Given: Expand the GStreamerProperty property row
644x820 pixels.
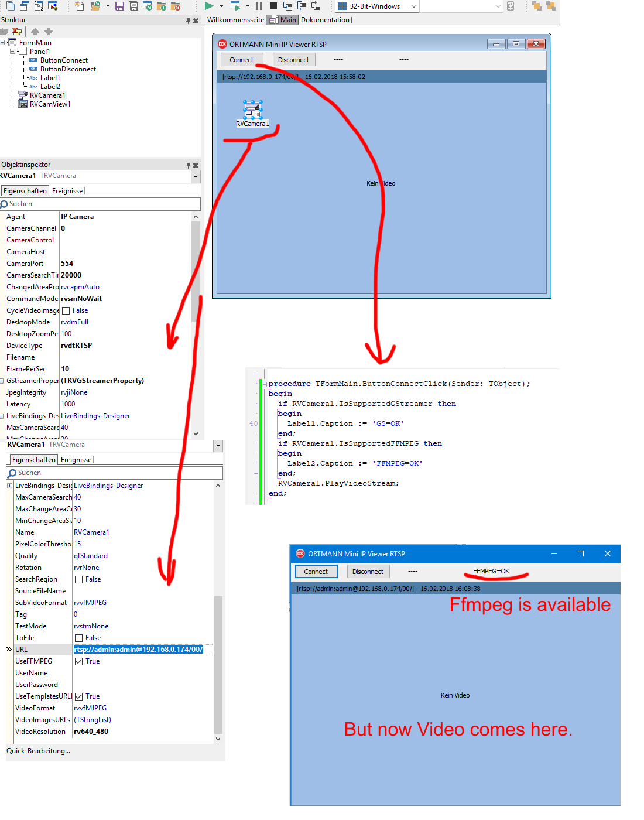Looking at the screenshot, I should coord(2,381).
